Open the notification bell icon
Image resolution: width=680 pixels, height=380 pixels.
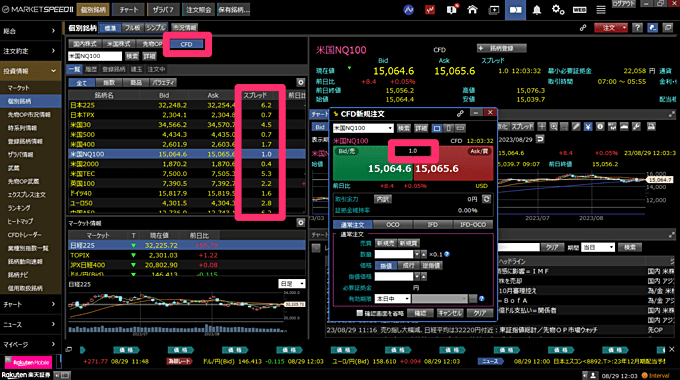pos(536,10)
